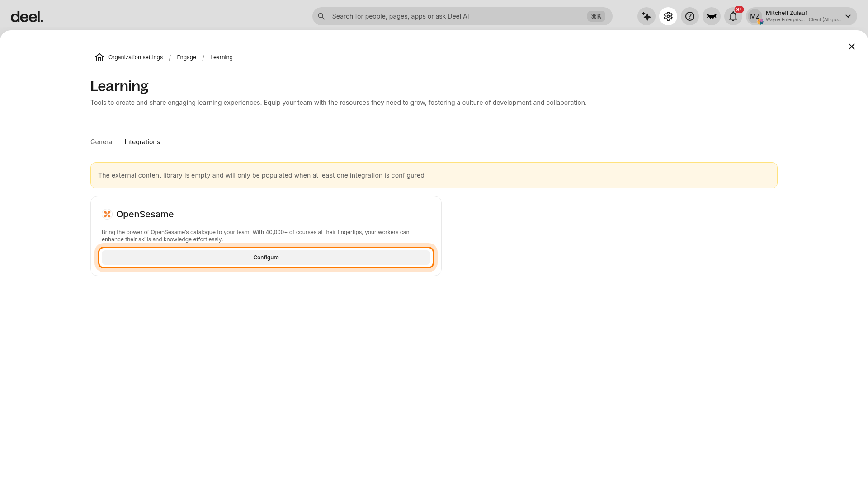
Task: Click the OpenSesame catalogue description text
Action: pos(255,236)
